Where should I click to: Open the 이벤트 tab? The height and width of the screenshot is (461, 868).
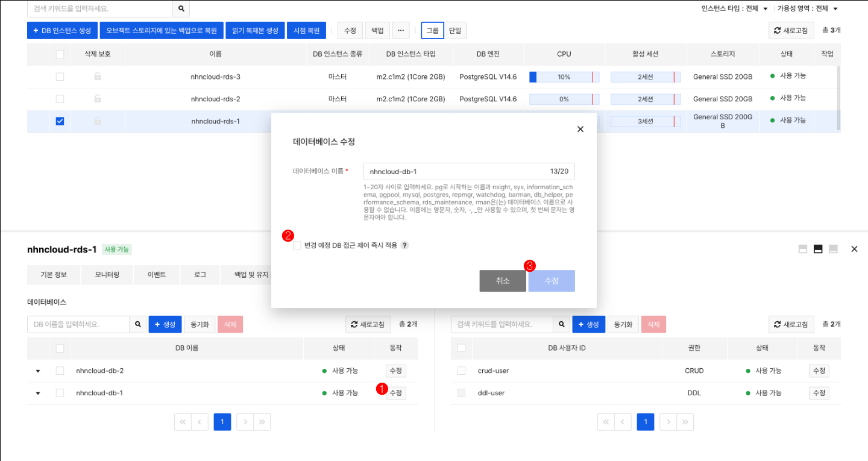pos(157,274)
